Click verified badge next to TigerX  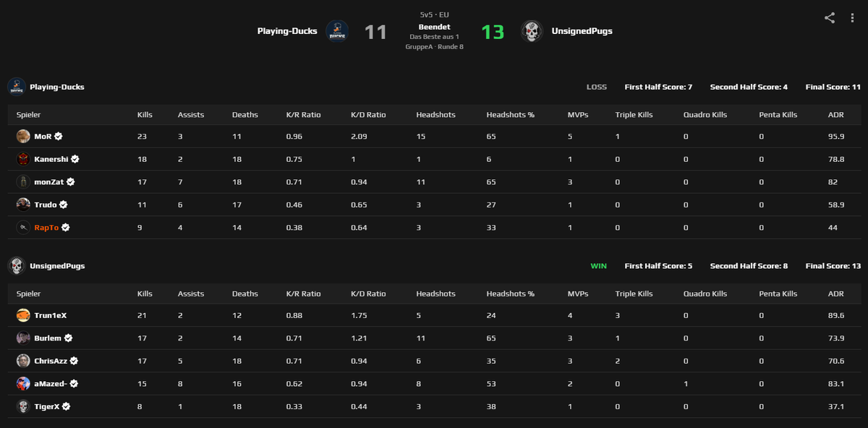pos(66,406)
